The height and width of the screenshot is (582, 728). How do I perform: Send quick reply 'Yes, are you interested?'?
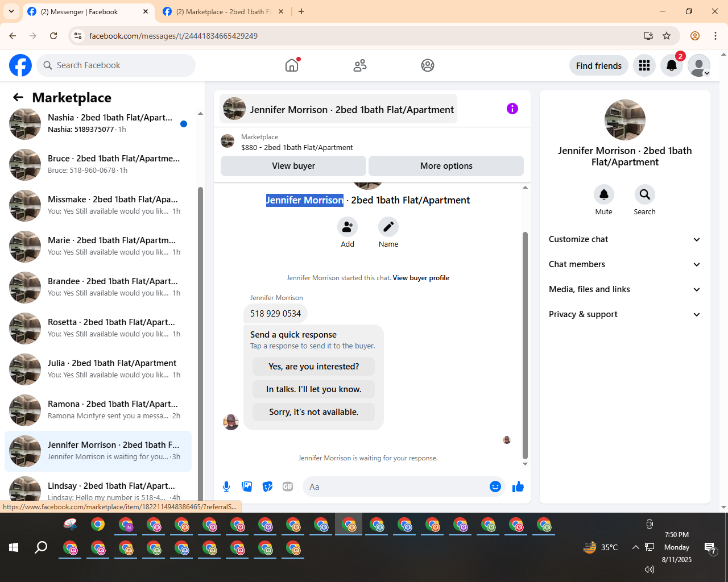tap(314, 367)
